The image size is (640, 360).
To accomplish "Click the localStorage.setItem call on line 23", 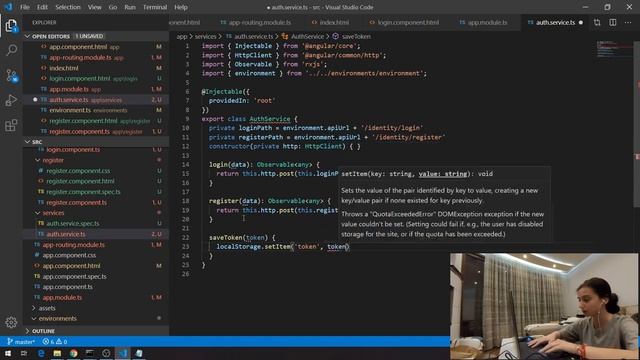I will pyautogui.click(x=254, y=247).
